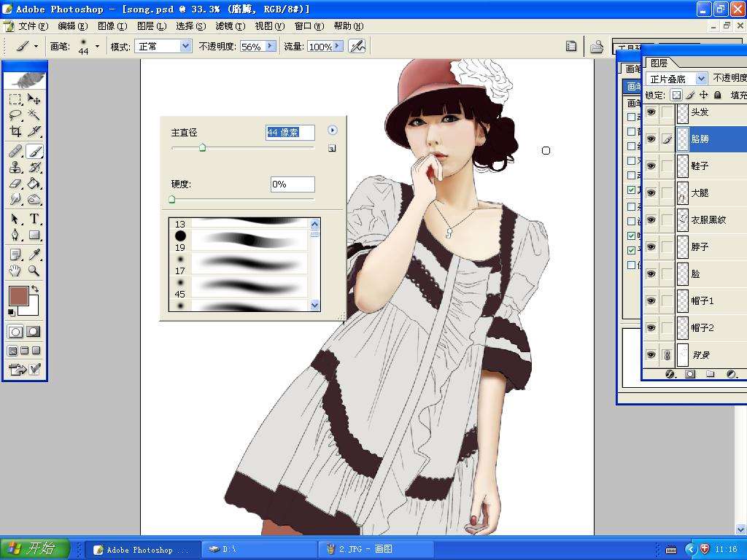Image resolution: width=747 pixels, height=560 pixels.
Task: Reset default foreground and background colors
Action: coord(12,312)
